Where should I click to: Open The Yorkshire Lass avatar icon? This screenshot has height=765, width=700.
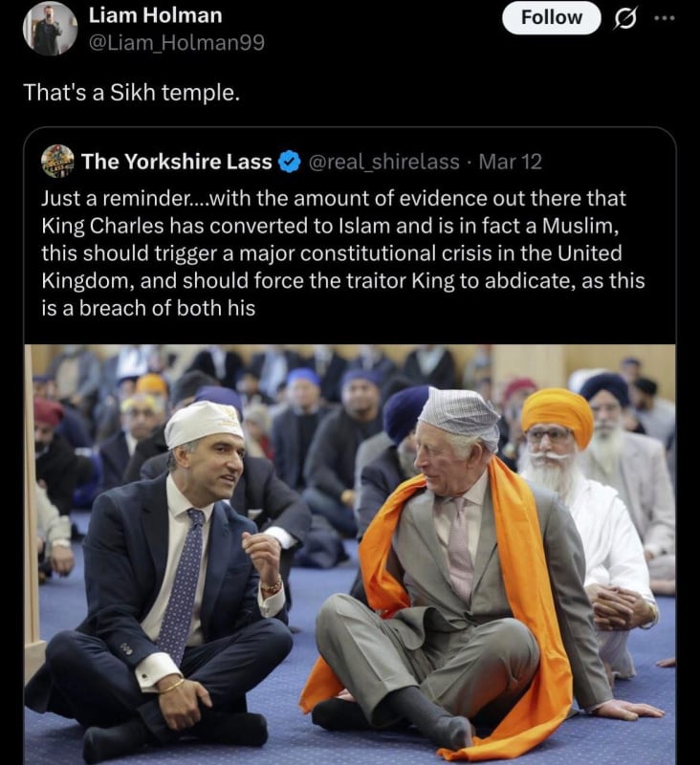(57, 161)
